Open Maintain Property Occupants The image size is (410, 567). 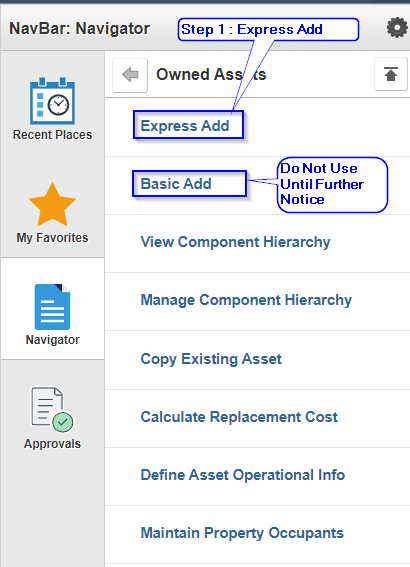242,533
